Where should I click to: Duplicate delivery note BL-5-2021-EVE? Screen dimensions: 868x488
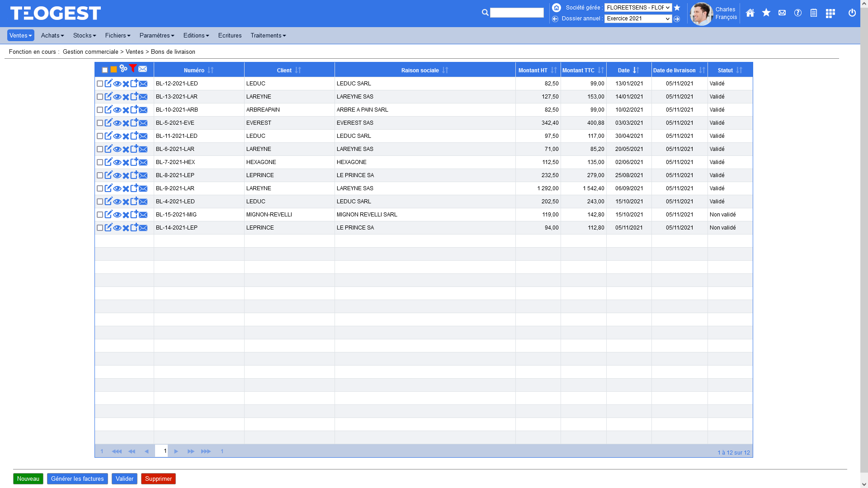tap(134, 123)
